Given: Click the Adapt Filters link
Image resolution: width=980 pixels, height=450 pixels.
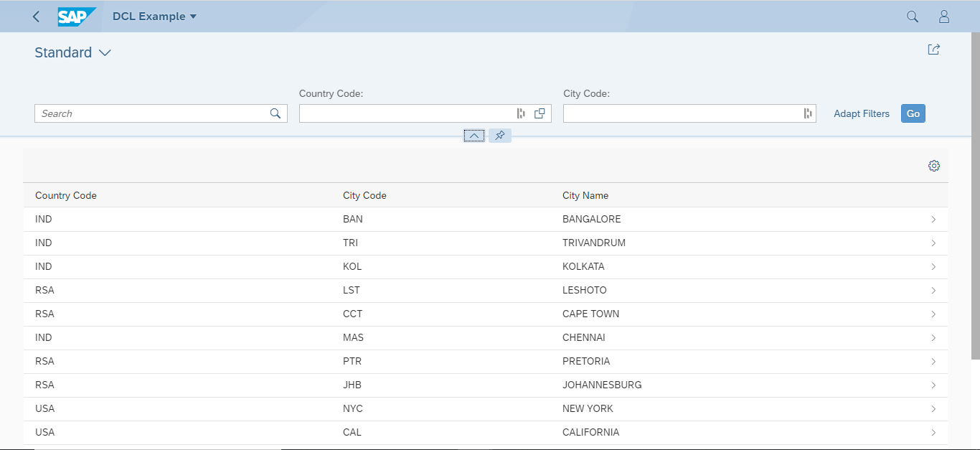Looking at the screenshot, I should (x=861, y=113).
